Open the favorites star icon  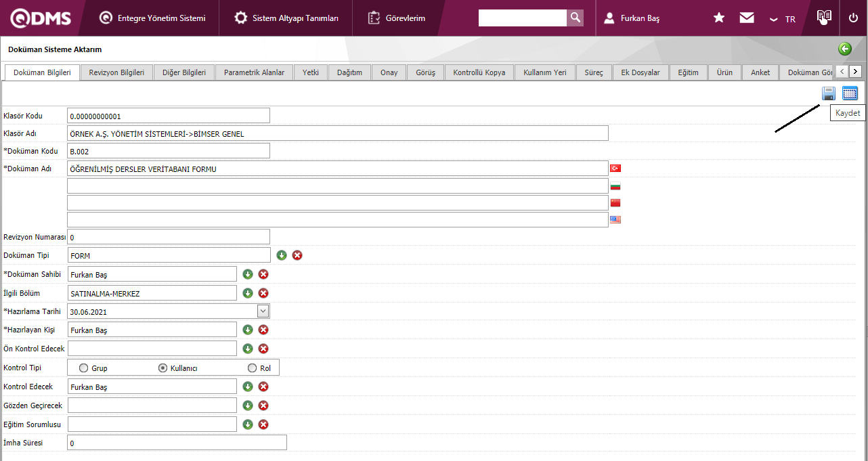click(x=719, y=18)
